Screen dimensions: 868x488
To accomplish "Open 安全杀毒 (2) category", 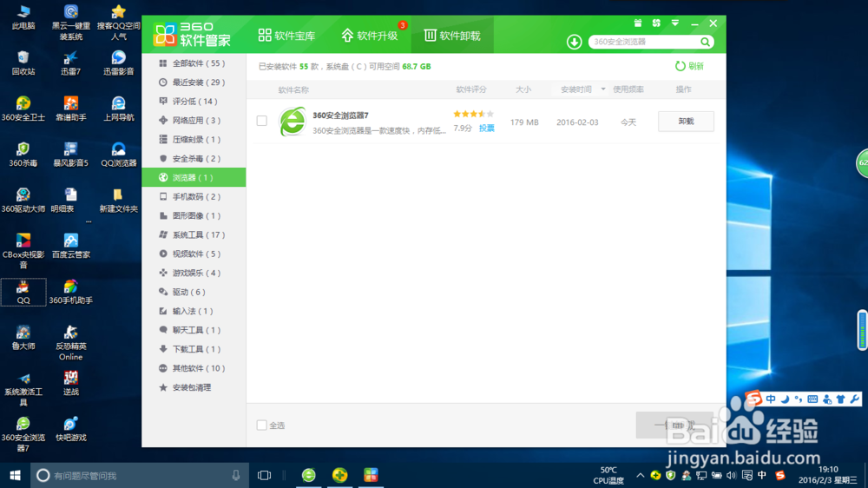I will pos(194,158).
